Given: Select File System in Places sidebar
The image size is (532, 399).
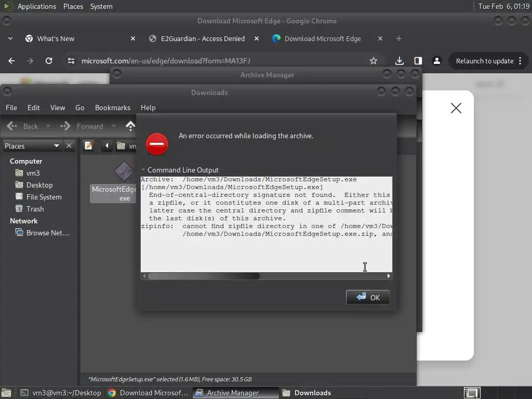Looking at the screenshot, I should (44, 197).
